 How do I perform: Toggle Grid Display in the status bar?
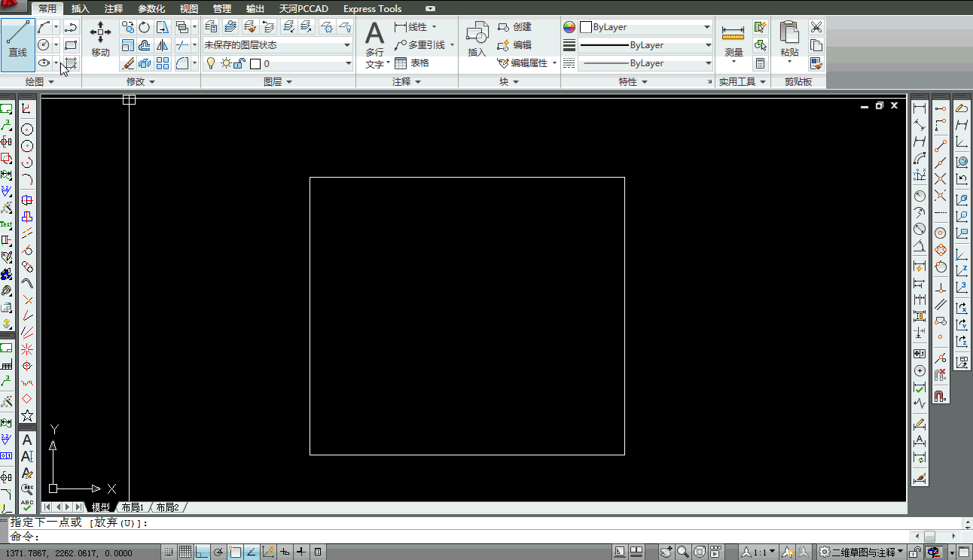pos(185,552)
